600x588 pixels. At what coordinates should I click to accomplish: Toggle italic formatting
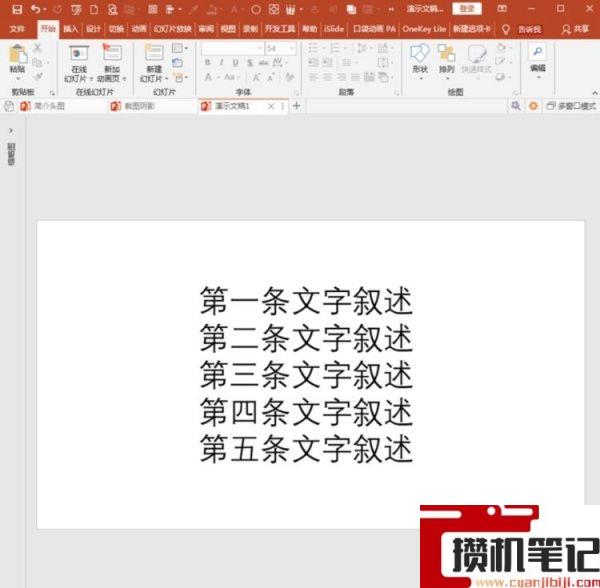221,63
